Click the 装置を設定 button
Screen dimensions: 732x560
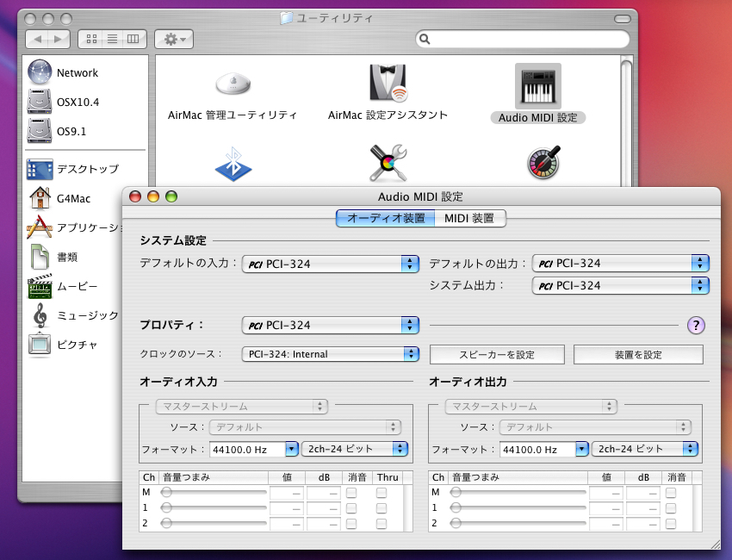638,354
